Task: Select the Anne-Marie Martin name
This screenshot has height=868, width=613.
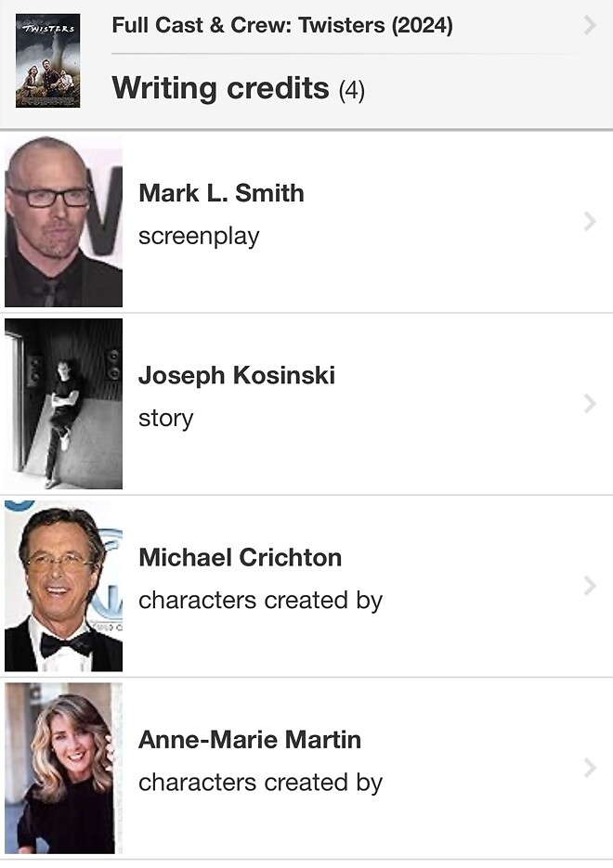Action: coord(249,739)
